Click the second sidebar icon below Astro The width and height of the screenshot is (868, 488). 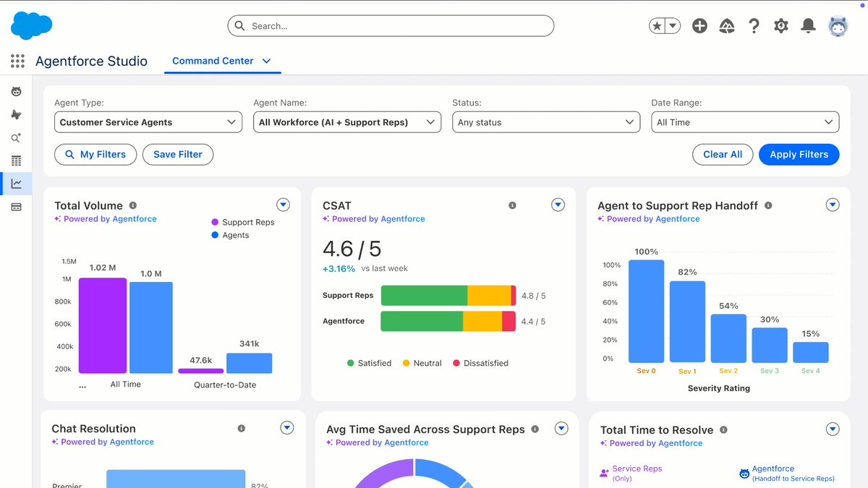[x=16, y=114]
